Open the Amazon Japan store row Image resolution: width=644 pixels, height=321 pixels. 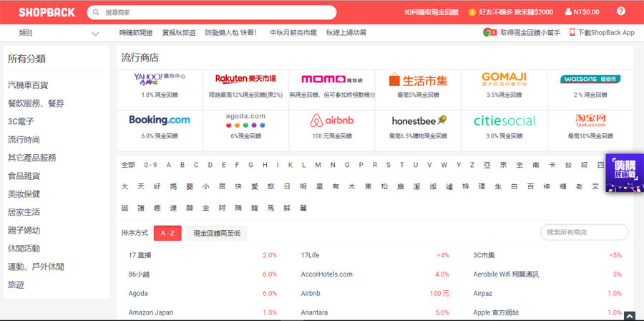click(203, 312)
